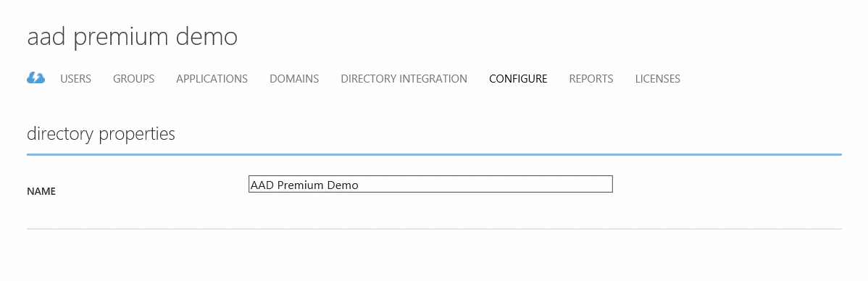Viewport: 868px width, 281px height.
Task: Click the 'aad premium demo' page title
Action: [x=133, y=38]
